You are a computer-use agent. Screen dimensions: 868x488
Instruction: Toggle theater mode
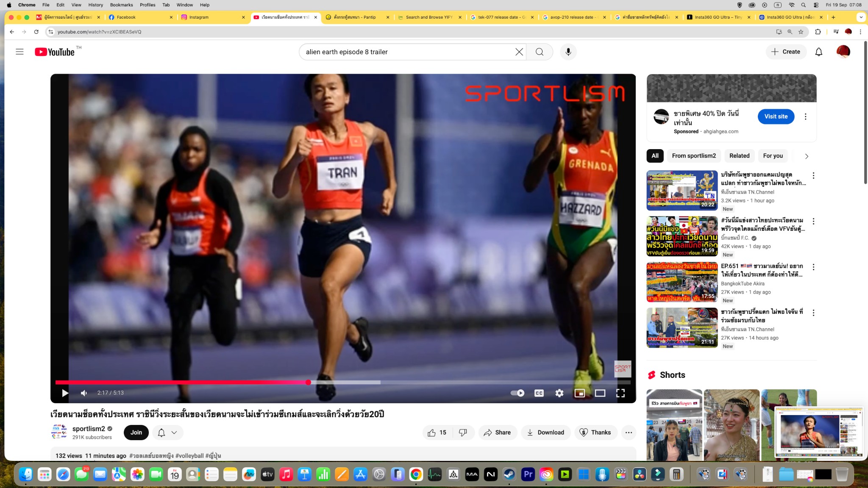(600, 393)
